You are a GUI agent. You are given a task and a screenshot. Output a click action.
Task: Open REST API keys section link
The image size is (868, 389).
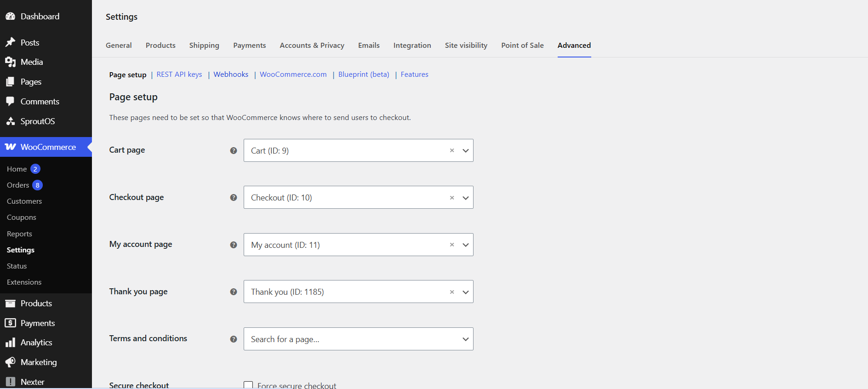(x=179, y=74)
